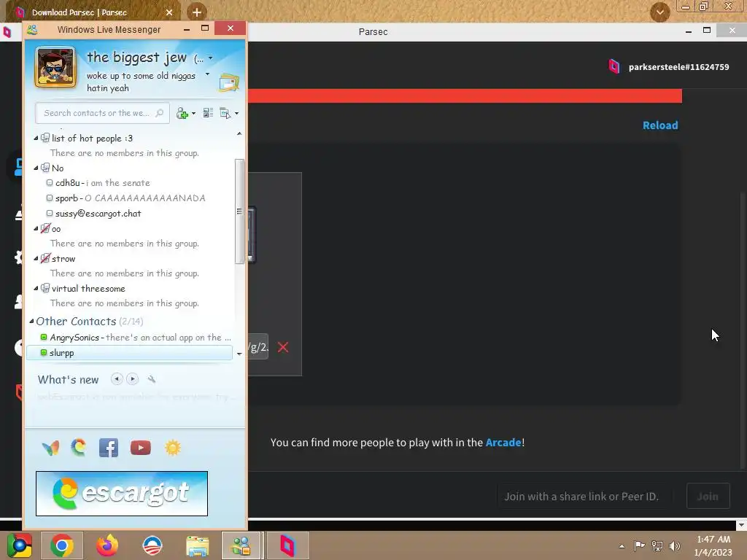The width and height of the screenshot is (747, 560).
Task: Open Firefox from the taskbar
Action: point(107,545)
